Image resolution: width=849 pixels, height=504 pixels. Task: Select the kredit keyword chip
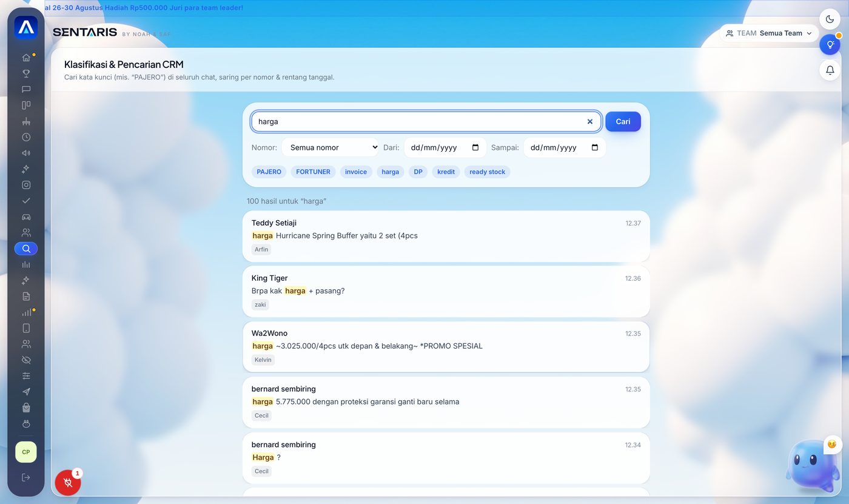pos(446,172)
